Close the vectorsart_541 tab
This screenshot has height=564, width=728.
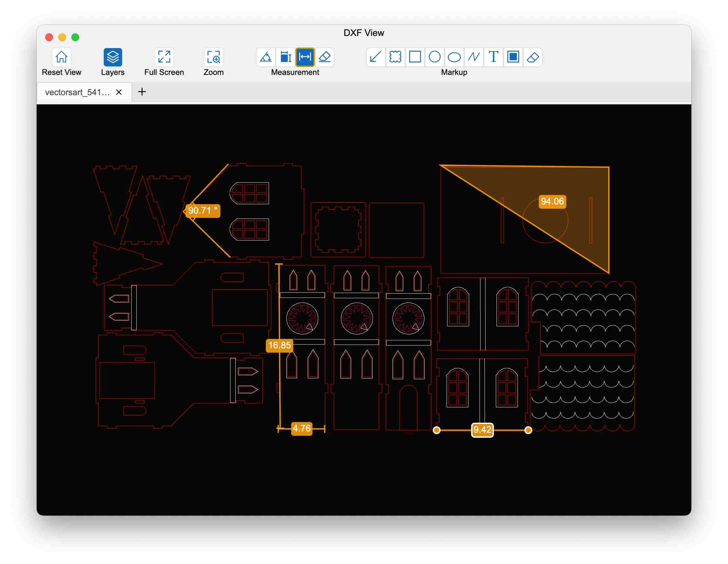(119, 92)
